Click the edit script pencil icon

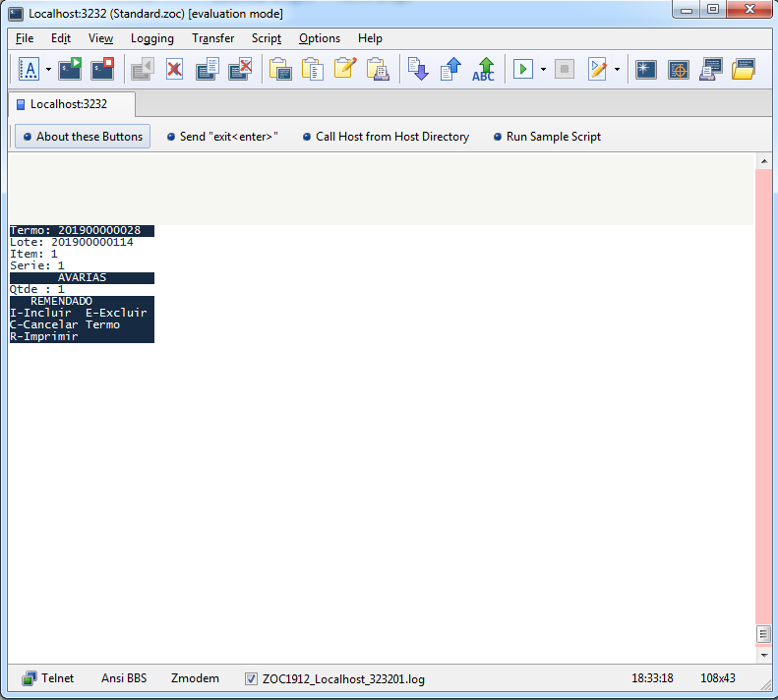point(597,69)
